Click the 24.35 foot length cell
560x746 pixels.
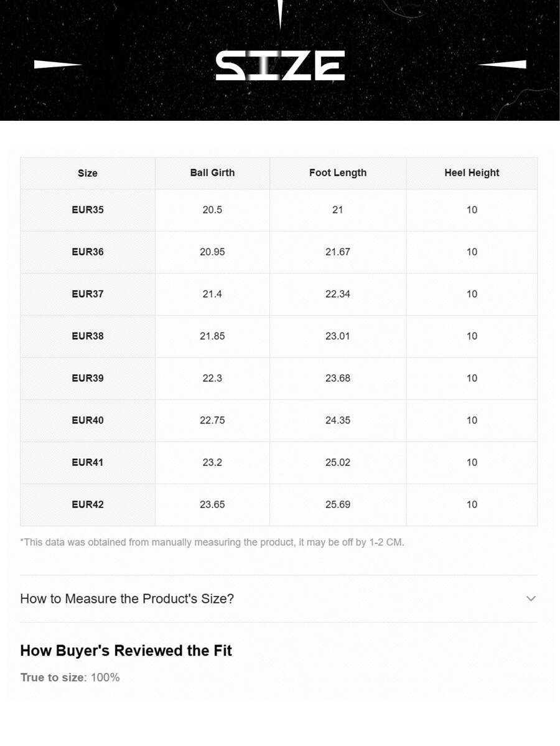pyautogui.click(x=338, y=420)
